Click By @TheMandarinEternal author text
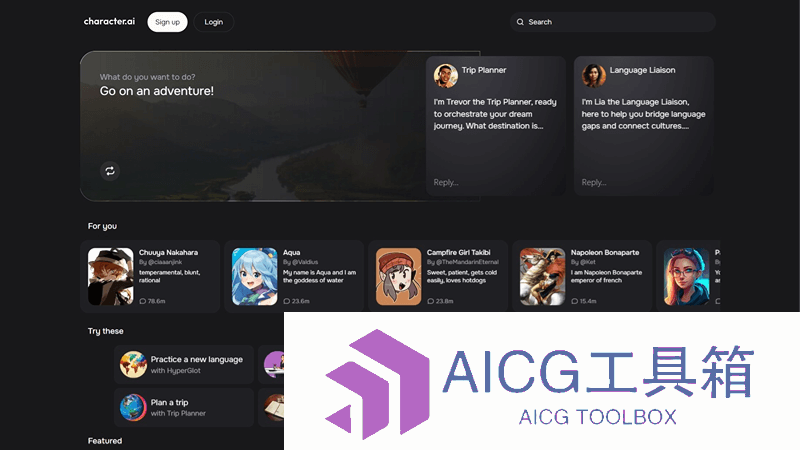Screen dimensions: 800x450 tap(463, 262)
